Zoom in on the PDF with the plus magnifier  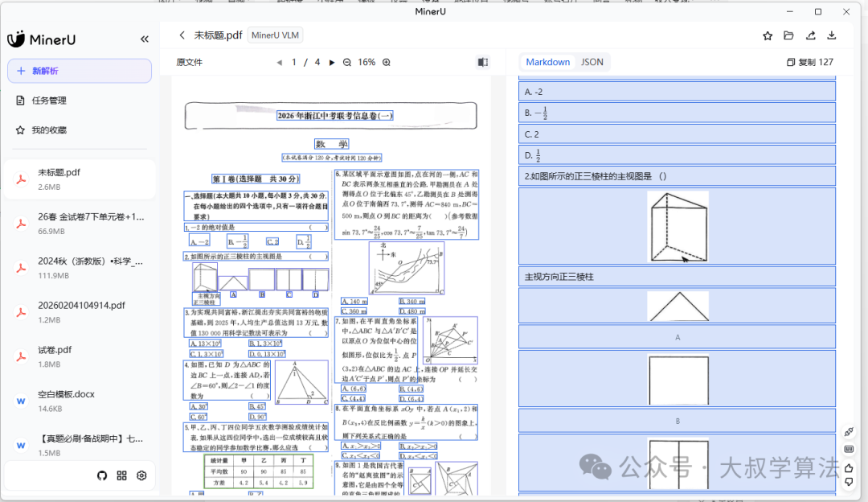(386, 62)
